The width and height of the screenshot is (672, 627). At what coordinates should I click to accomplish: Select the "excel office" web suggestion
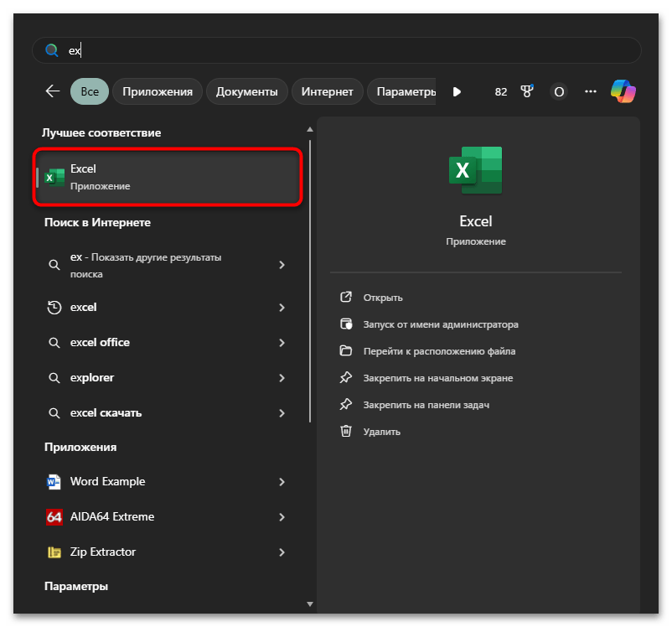tap(165, 343)
